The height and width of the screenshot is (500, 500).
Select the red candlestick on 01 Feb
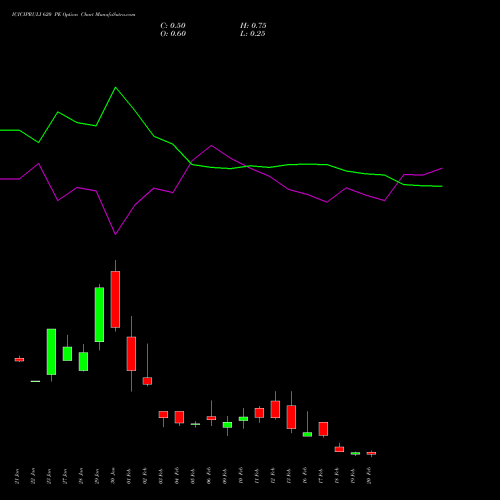[131, 354]
